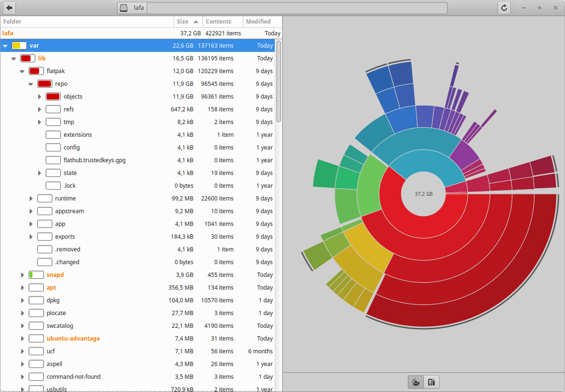Click the green usage bar of snapd
Screen dimensions: 565x392
36,275
